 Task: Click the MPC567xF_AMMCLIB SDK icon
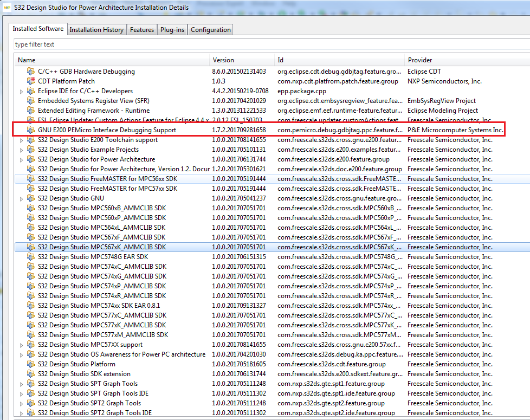click(31, 237)
